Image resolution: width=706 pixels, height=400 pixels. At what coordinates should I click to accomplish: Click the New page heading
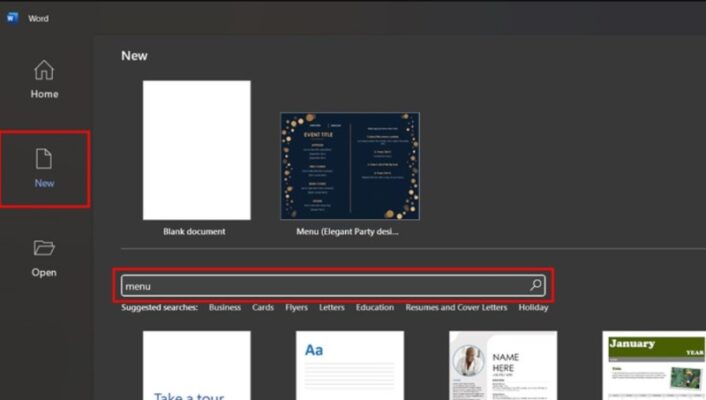coord(134,56)
